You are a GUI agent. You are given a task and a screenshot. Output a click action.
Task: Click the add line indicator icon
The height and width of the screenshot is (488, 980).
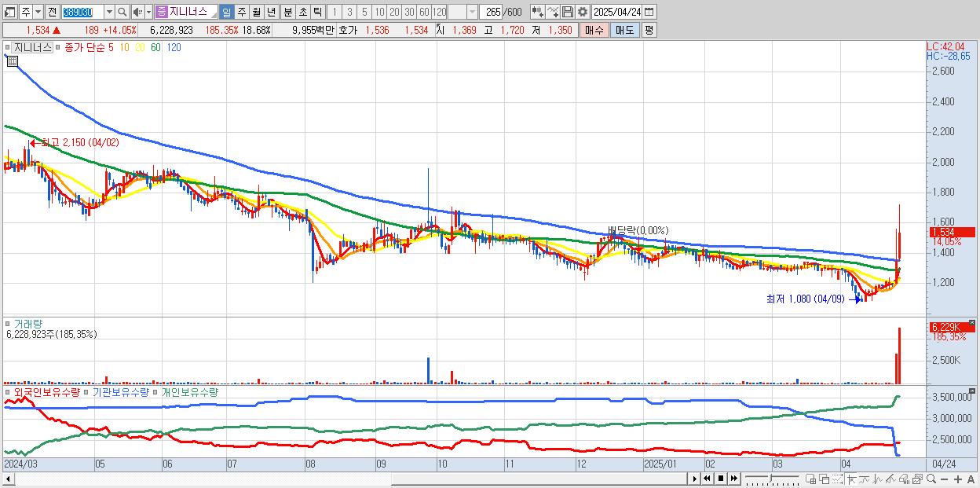(552, 12)
